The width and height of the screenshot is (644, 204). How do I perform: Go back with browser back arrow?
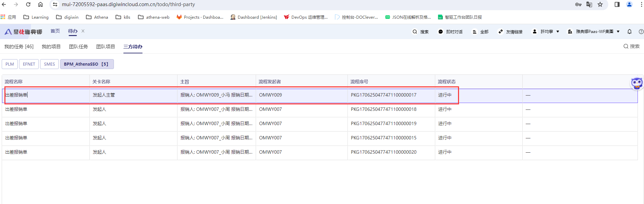tap(4, 4)
